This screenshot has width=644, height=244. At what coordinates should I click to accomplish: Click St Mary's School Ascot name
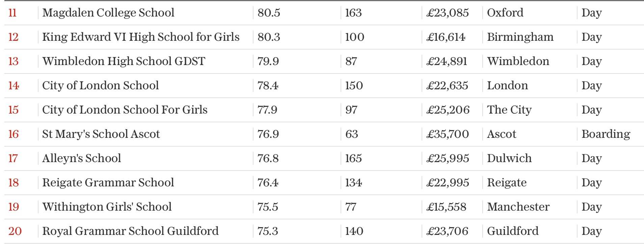point(101,134)
